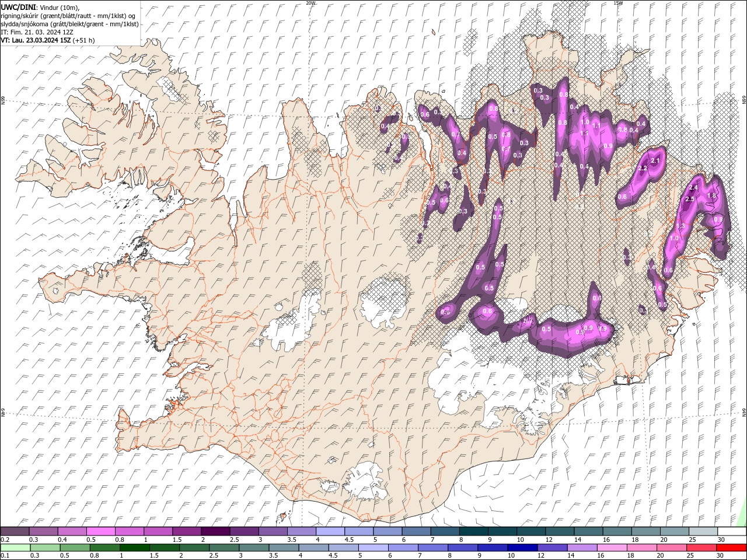Click the 'slydda/snjókoma' legend description line

coord(70,24)
